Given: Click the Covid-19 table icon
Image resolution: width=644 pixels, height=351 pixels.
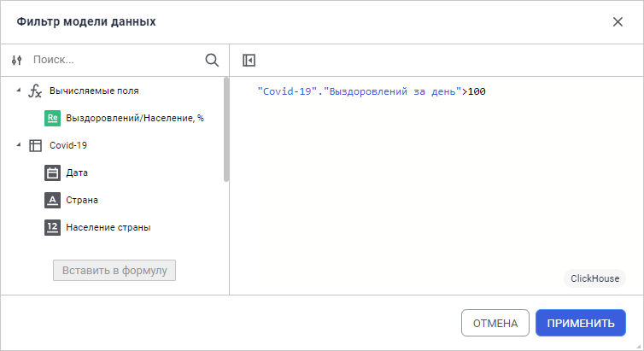Looking at the screenshot, I should click(36, 145).
